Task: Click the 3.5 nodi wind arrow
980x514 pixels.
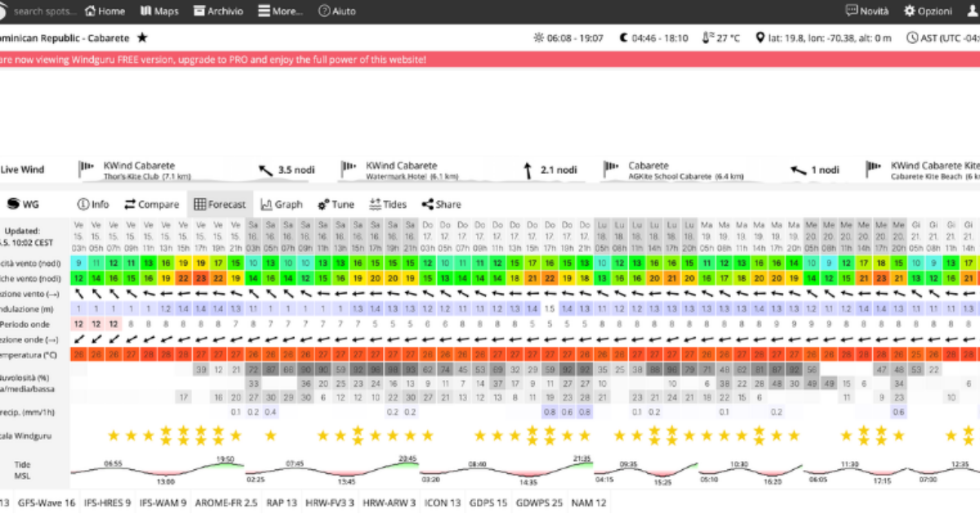Action: (266, 171)
